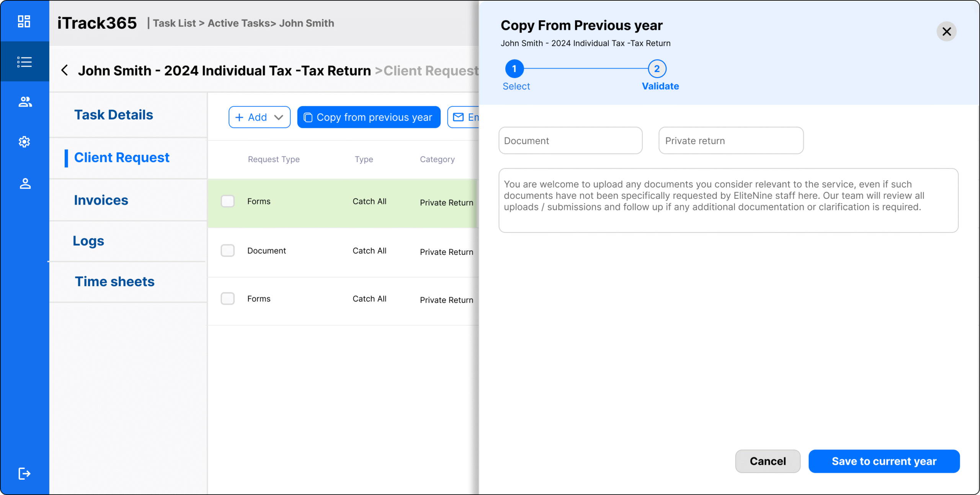Go back with the left arrow icon
Screen dimensions: 980x495
tap(65, 70)
